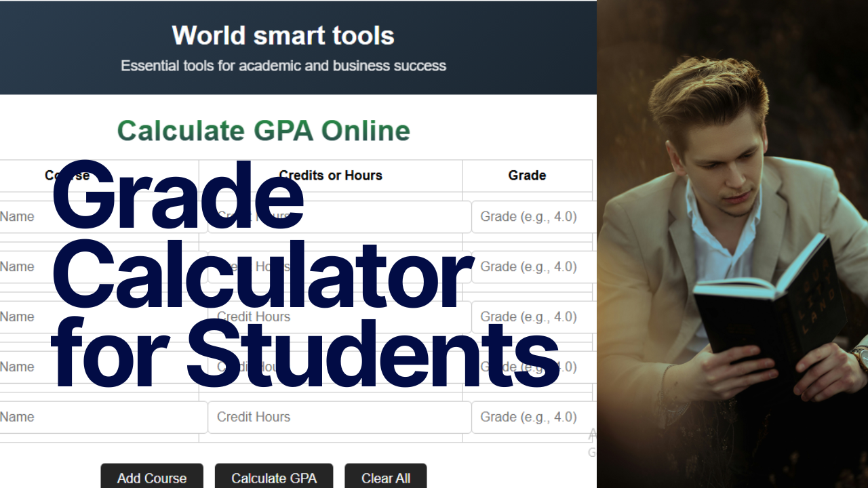Select the second row Grade field
Image resolution: width=868 pixels, height=488 pixels.
tap(533, 267)
